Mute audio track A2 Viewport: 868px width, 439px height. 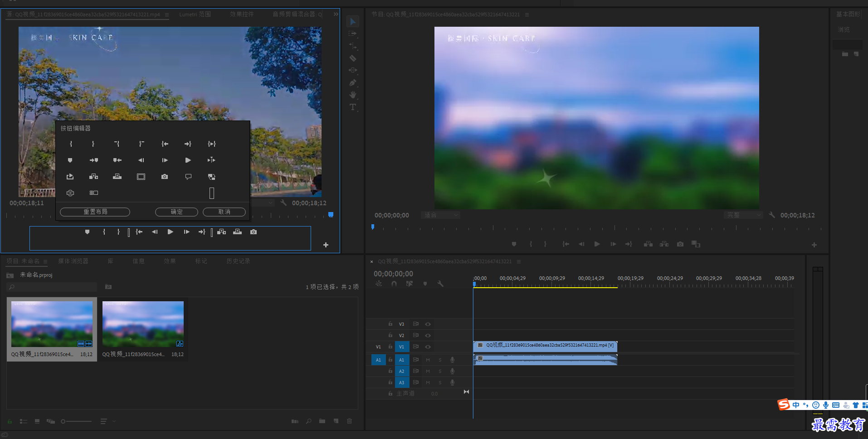[428, 371]
